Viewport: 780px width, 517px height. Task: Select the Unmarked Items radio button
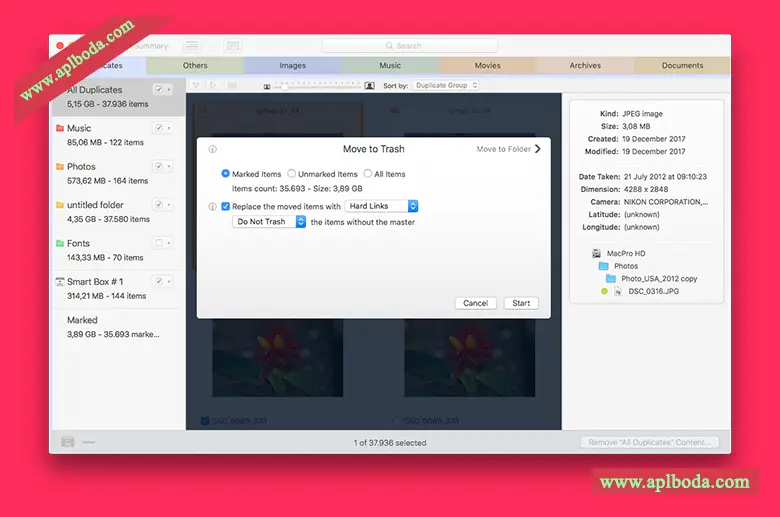(x=291, y=174)
